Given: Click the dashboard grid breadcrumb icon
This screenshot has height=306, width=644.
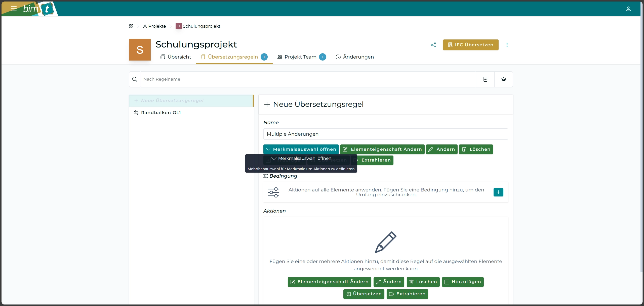Looking at the screenshot, I should [131, 26].
